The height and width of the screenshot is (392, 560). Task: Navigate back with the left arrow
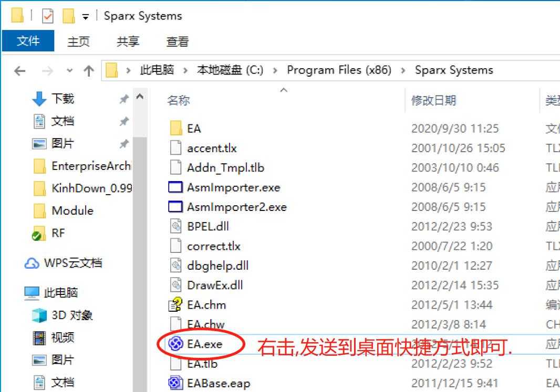point(20,71)
